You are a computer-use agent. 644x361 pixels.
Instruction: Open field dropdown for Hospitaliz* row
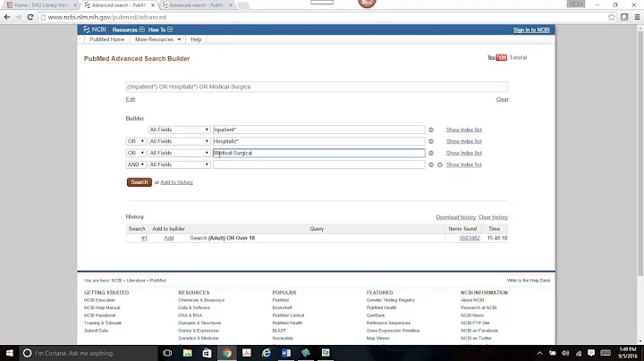pyautogui.click(x=179, y=141)
